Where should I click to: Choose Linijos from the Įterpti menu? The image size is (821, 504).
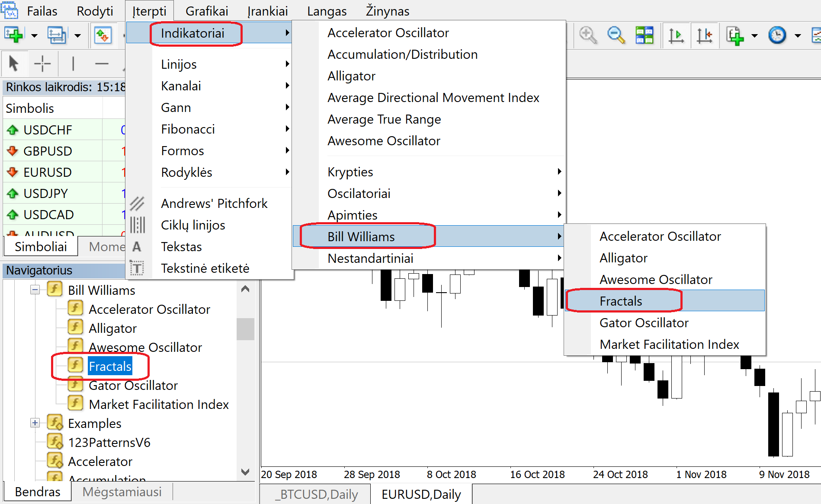pyautogui.click(x=209, y=64)
